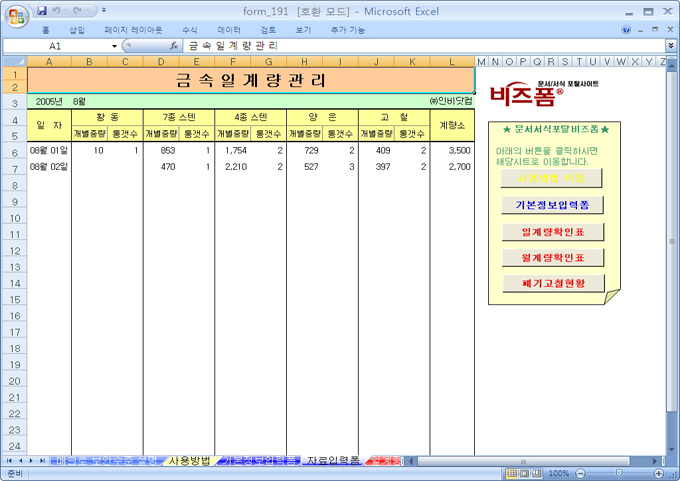Switch to Normal view in status bar
Image resolution: width=680 pixels, height=481 pixels.
pyautogui.click(x=513, y=473)
